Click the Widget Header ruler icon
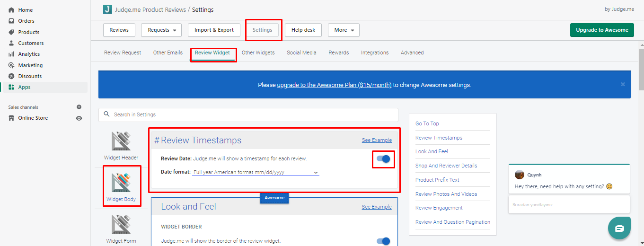Image resolution: width=644 pixels, height=246 pixels. tap(121, 141)
